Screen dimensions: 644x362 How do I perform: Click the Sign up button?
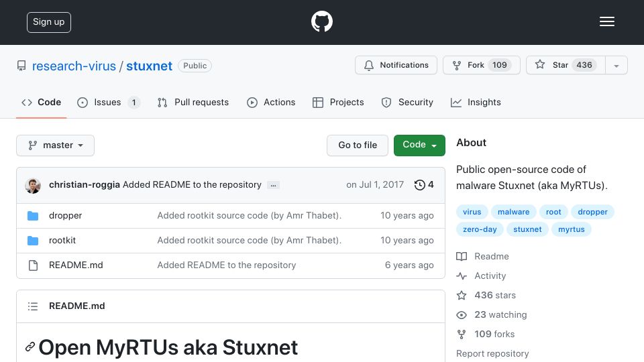coord(49,22)
